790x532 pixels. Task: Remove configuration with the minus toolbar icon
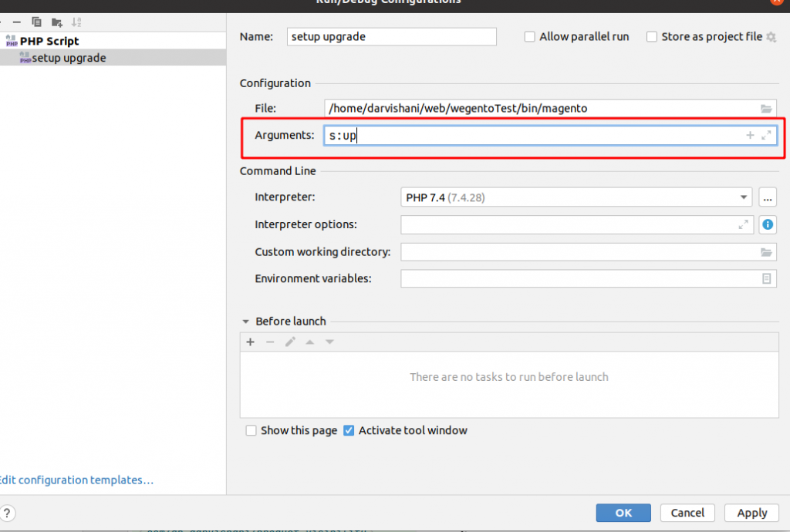click(17, 22)
